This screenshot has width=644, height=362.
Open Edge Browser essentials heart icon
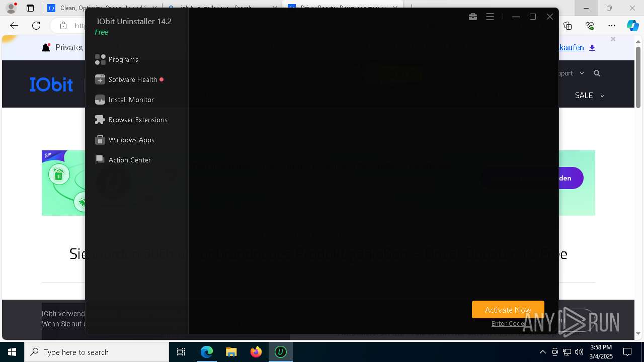coord(590,25)
